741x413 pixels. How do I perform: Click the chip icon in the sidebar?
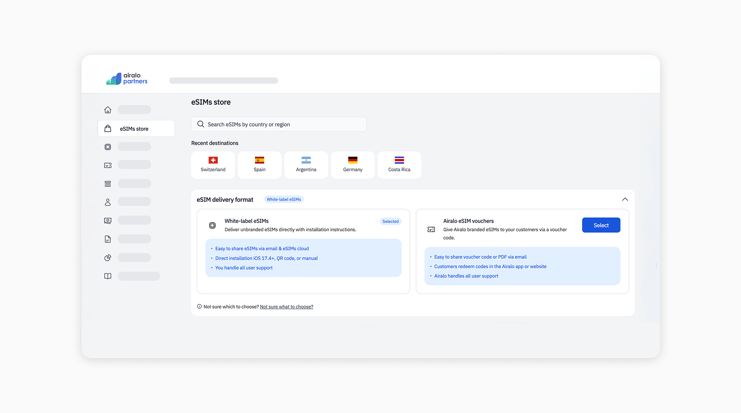108,147
